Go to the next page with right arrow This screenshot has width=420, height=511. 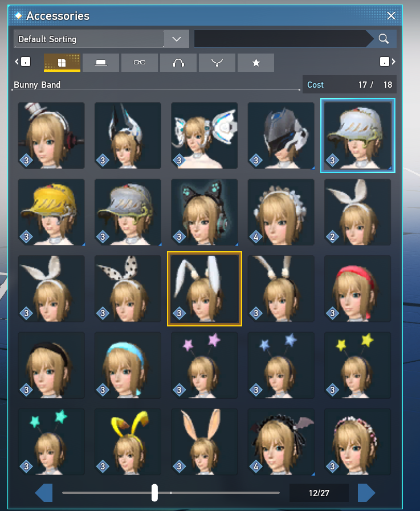pyautogui.click(x=366, y=493)
